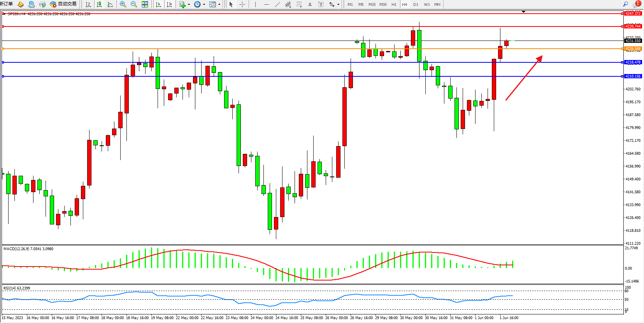Click the 新订单 new order button
The image size is (644, 323).
[6, 4]
